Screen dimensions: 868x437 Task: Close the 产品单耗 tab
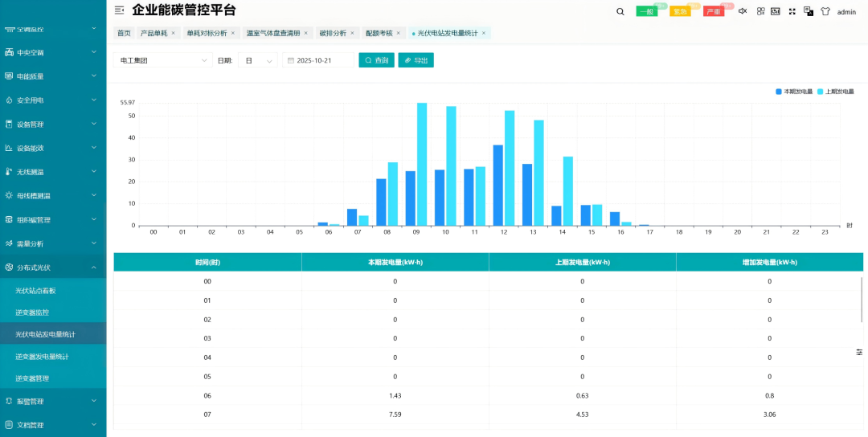173,33
